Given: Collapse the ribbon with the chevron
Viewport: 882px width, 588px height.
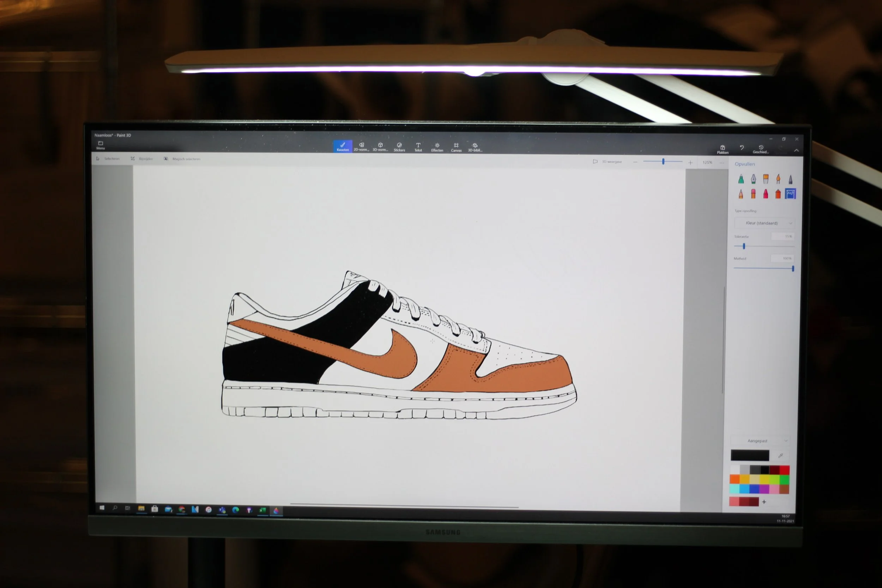Looking at the screenshot, I should tap(797, 150).
